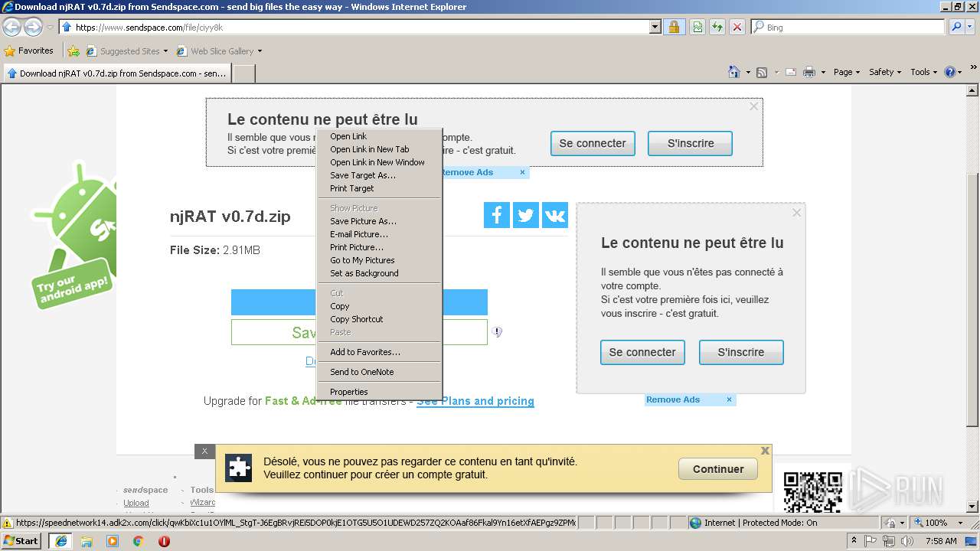Screen dimensions: 980x551
Task: Click the puzzle piece plugin icon
Action: point(239,468)
